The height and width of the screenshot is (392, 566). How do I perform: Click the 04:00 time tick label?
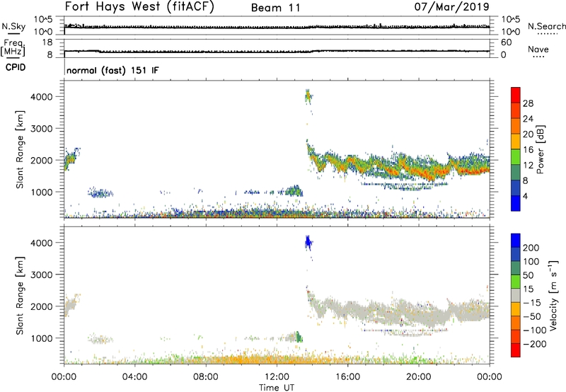point(134,377)
